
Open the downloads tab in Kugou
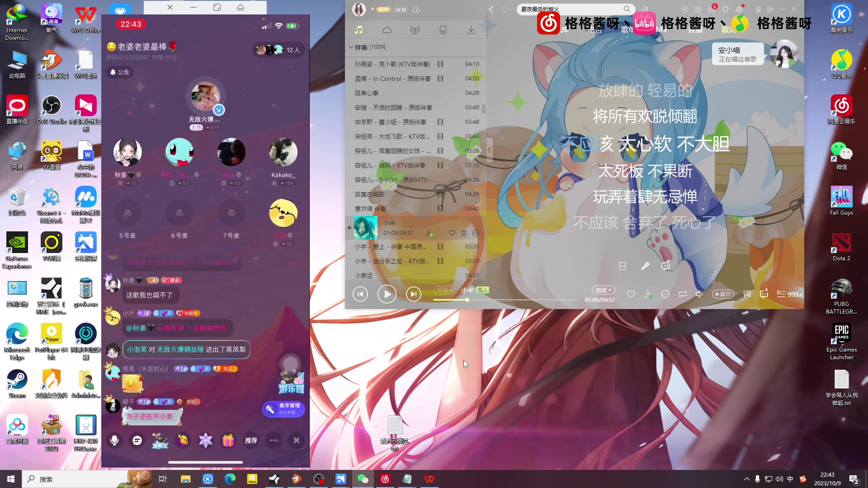[471, 30]
